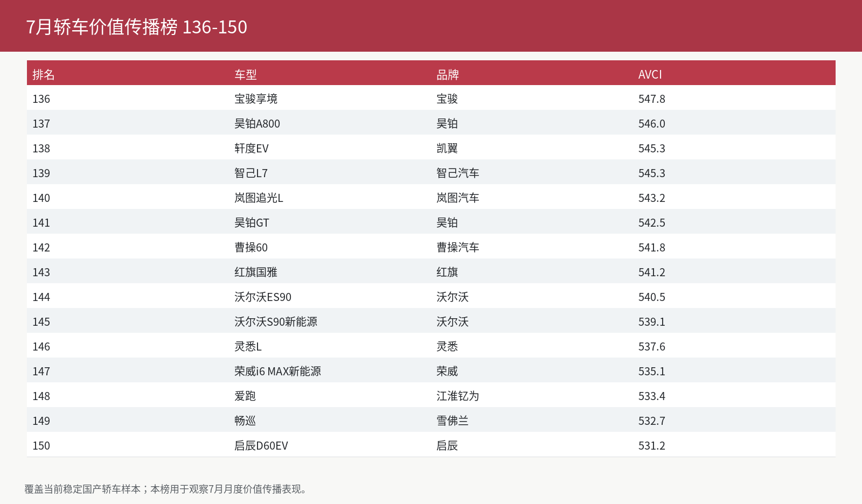862x504 pixels.
Task: Select model name 灵悉L
Action: click(248, 347)
